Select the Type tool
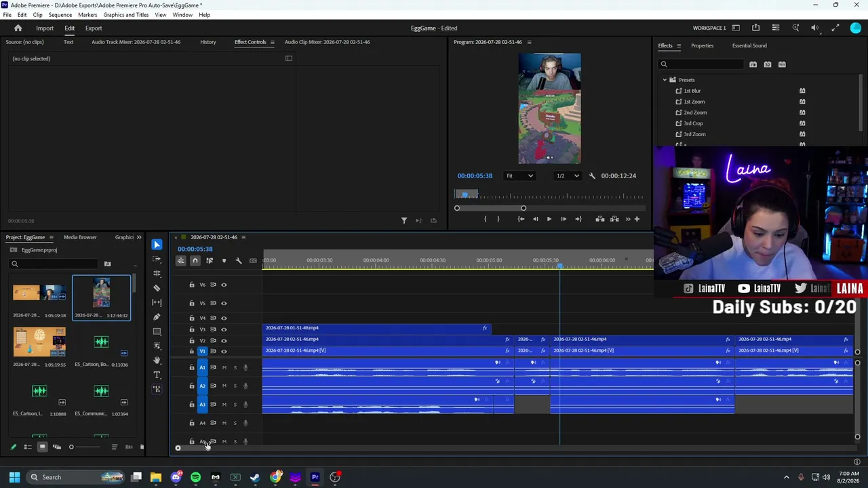868x488 pixels. coord(157,375)
